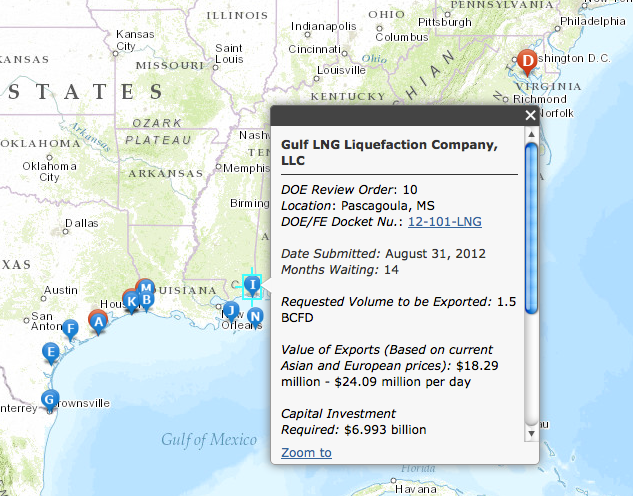Click the Pittsburgh map label
633x496 pixels.
[444, 22]
